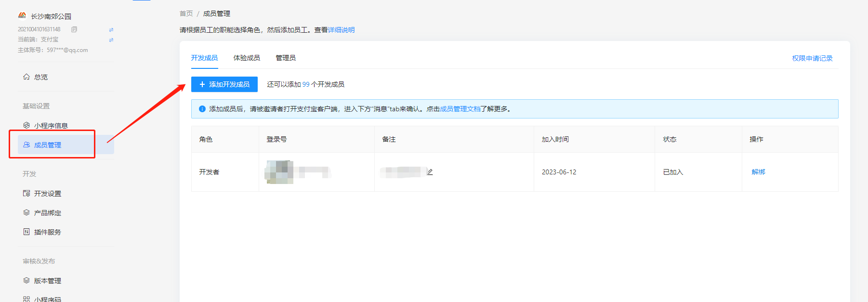Open 总览 via its home icon
This screenshot has width=868, height=302.
click(26, 77)
